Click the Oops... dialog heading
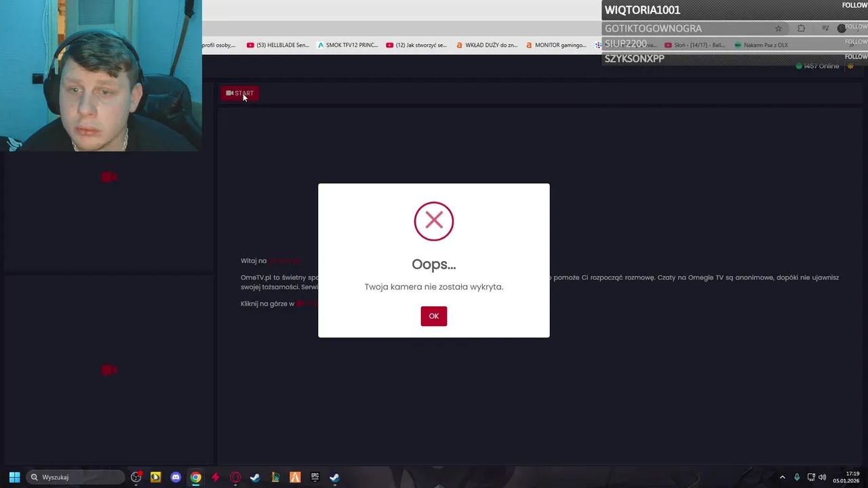Image resolution: width=868 pixels, height=488 pixels. (434, 264)
